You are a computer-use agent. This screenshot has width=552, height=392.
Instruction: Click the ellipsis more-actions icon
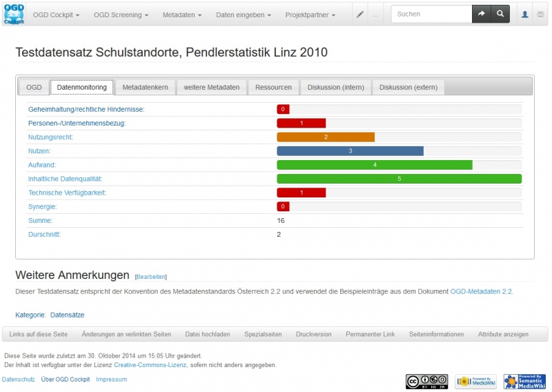click(x=376, y=14)
